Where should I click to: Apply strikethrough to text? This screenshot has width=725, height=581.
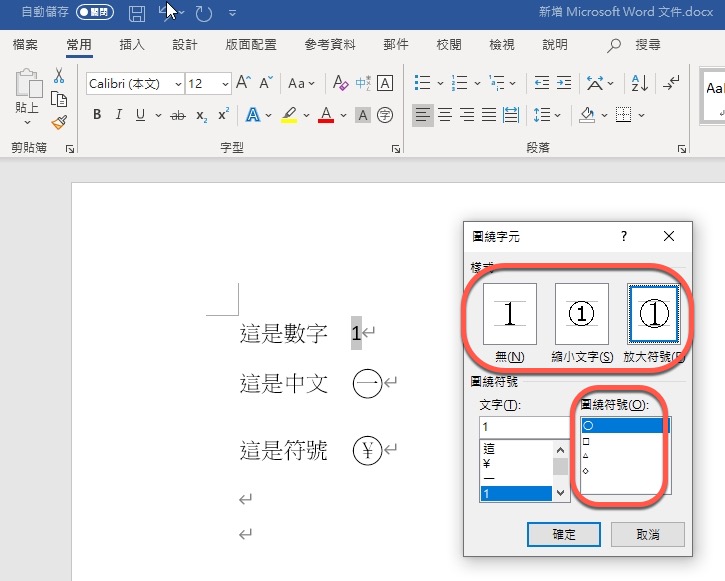tap(178, 115)
